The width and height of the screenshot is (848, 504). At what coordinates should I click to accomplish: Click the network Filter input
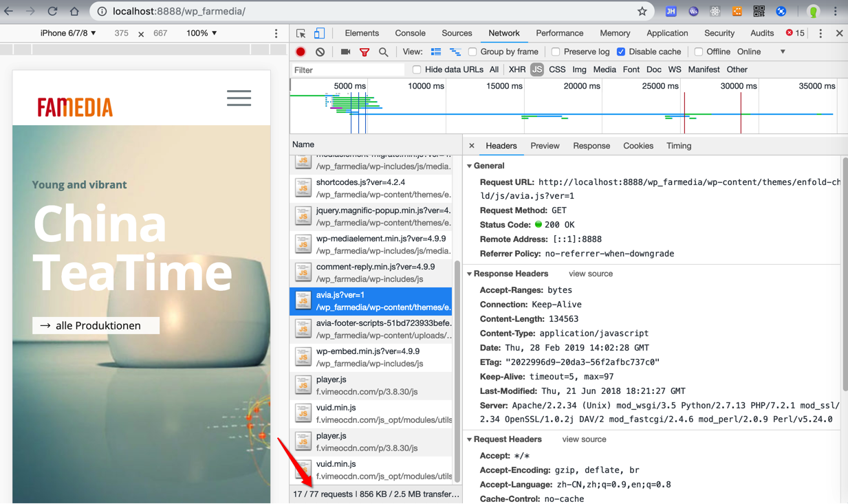coord(347,69)
